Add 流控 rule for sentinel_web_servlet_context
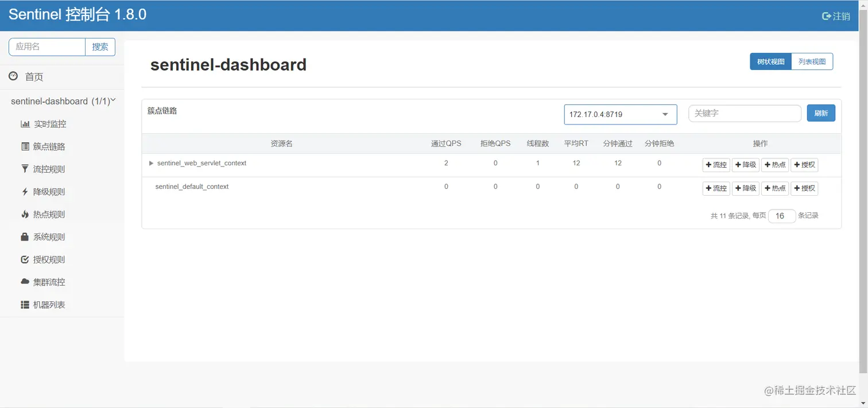Viewport: 868px width, 408px height. point(716,165)
